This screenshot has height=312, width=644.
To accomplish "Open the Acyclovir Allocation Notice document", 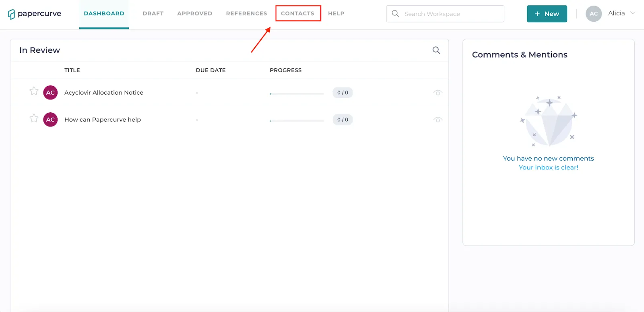I will (104, 93).
